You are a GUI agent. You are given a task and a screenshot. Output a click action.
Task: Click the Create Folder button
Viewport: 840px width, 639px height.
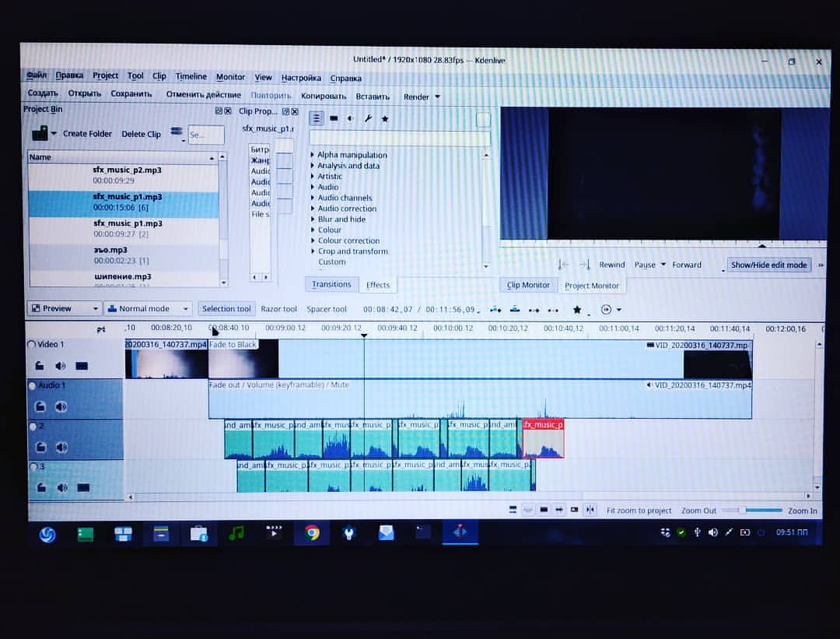tap(87, 134)
